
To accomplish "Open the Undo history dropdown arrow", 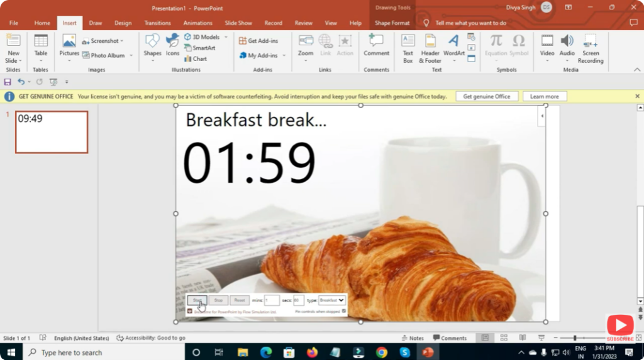I will [x=29, y=82].
